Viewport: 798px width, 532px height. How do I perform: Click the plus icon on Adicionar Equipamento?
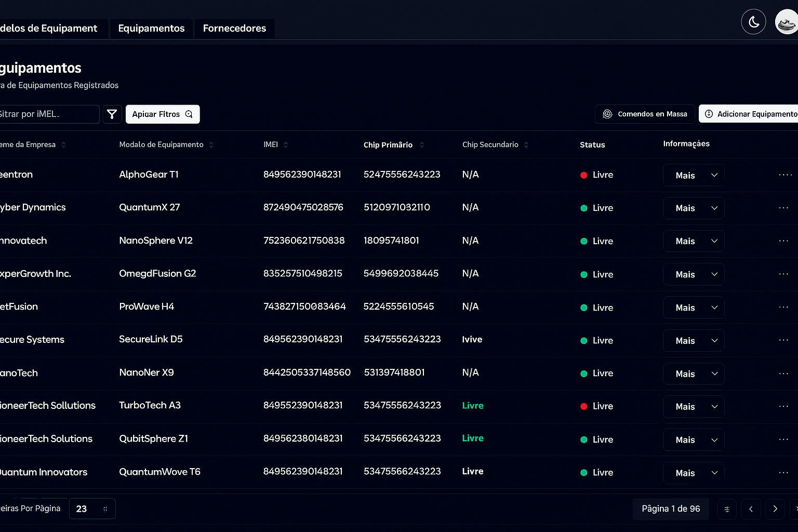708,114
